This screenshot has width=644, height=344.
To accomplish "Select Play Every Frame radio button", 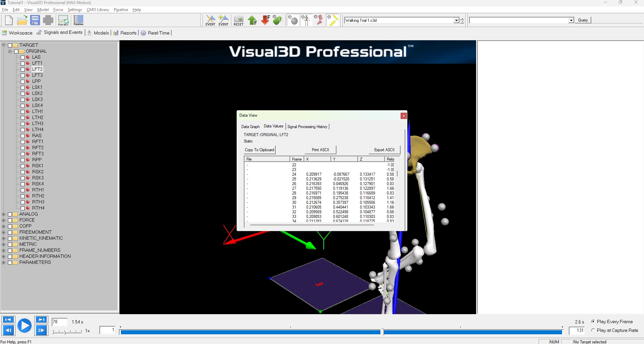I will [x=593, y=322].
